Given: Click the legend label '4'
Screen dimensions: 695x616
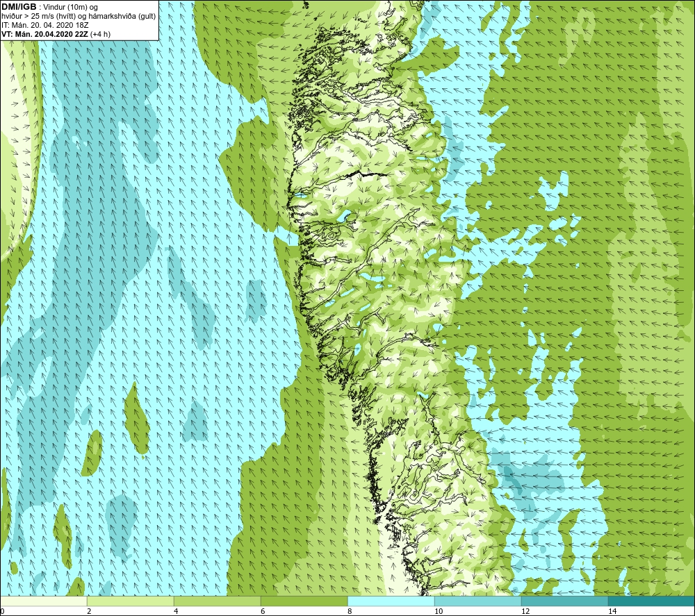Looking at the screenshot, I should pyautogui.click(x=176, y=612).
